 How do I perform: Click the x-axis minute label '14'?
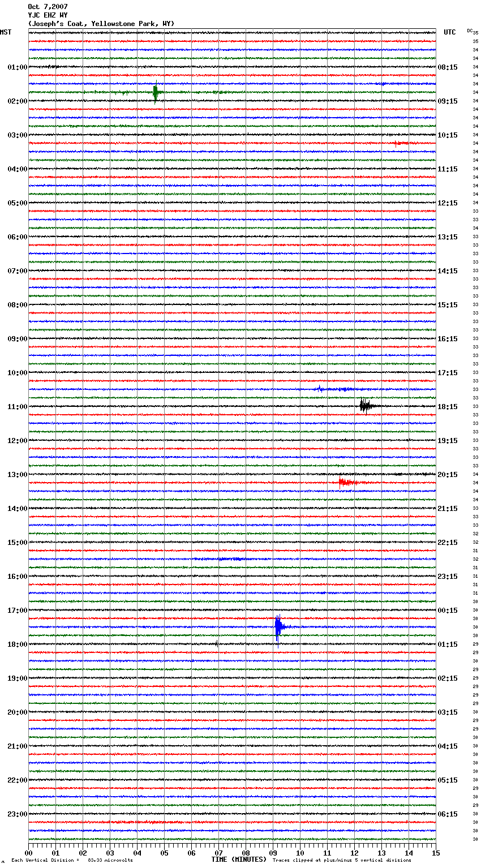click(x=409, y=853)
